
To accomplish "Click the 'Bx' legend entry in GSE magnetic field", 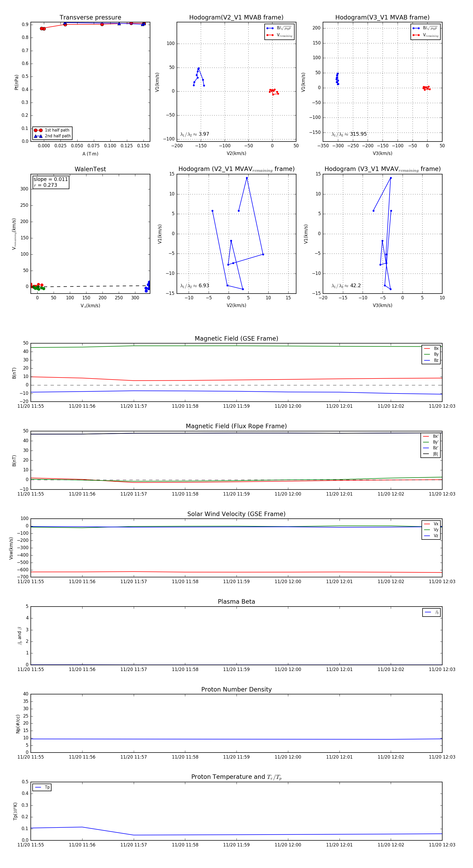I will (431, 349).
